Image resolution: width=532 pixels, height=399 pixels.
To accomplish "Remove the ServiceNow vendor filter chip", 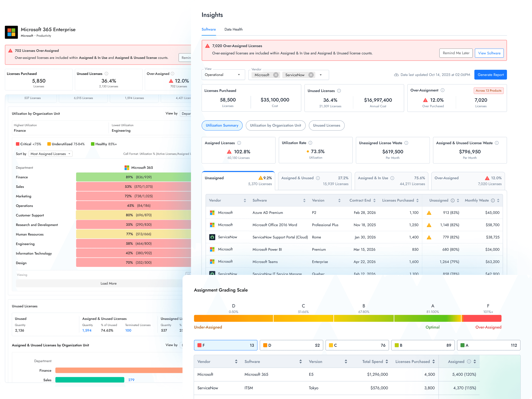I will [311, 75].
